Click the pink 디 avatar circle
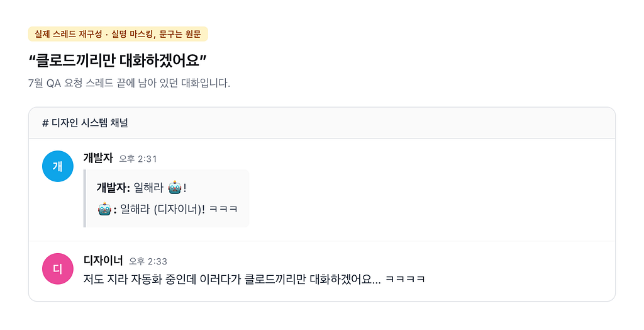Image resolution: width=644 pixels, height=330 pixels. pyautogui.click(x=58, y=269)
